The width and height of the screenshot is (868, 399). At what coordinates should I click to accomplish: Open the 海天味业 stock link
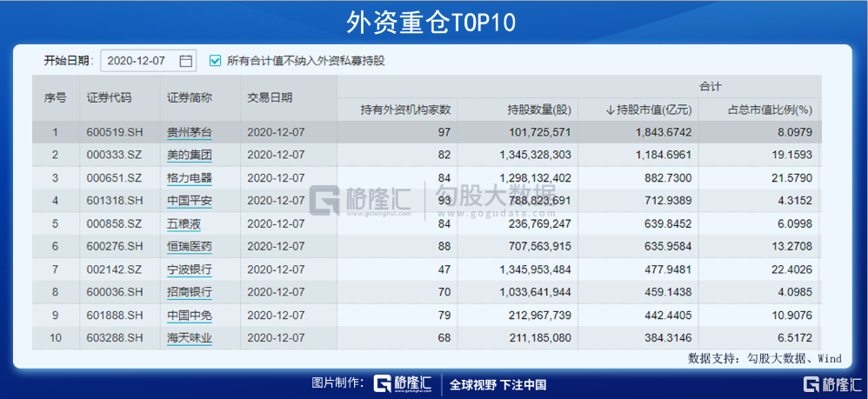[x=190, y=338]
